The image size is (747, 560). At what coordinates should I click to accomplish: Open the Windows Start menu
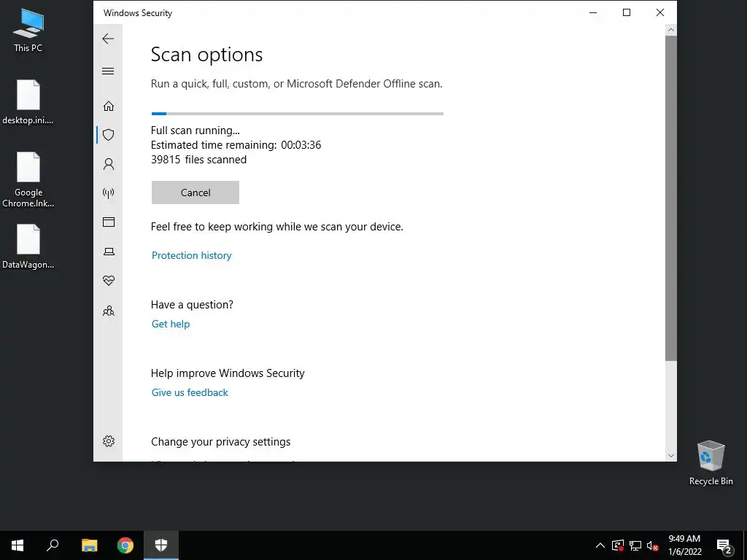point(18,545)
